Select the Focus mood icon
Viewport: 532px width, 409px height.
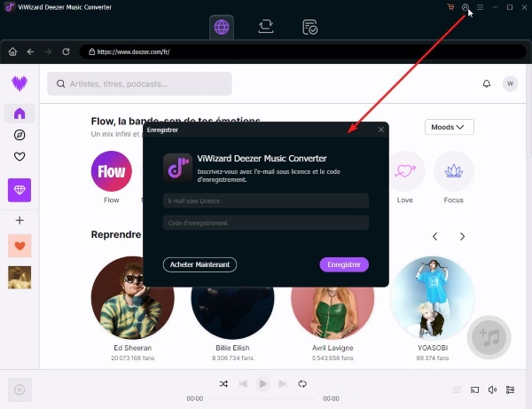tap(454, 171)
